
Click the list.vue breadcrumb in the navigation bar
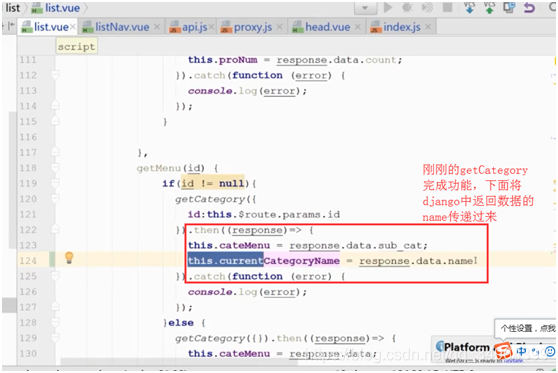tap(56, 8)
